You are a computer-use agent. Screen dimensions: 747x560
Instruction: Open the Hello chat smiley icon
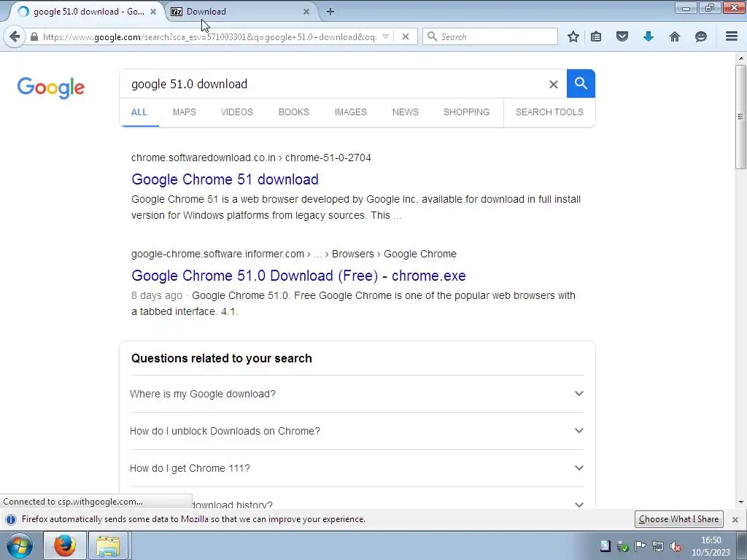tap(701, 36)
